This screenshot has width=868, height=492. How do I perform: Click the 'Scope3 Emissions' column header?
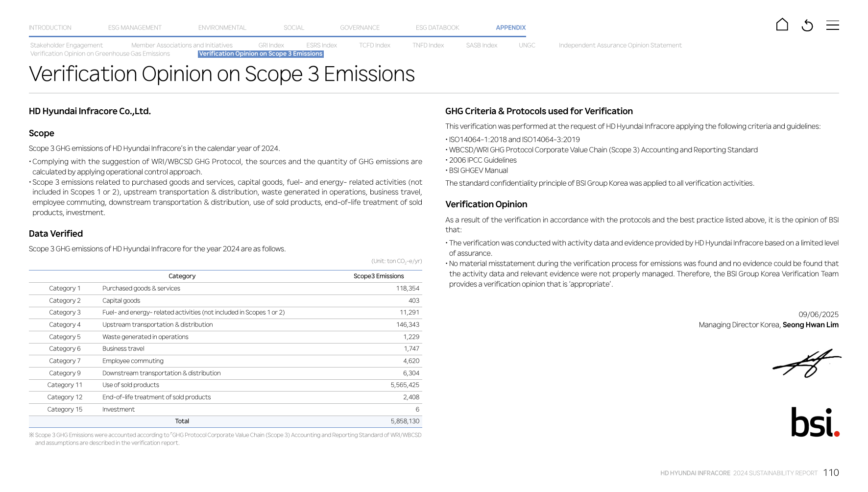pyautogui.click(x=379, y=276)
